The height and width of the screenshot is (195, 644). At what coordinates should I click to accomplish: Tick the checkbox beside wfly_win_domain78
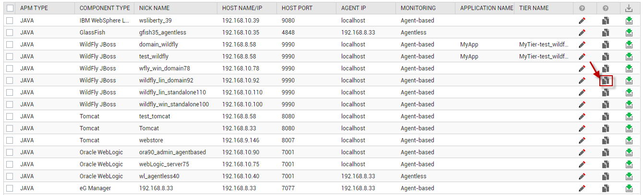10,69
